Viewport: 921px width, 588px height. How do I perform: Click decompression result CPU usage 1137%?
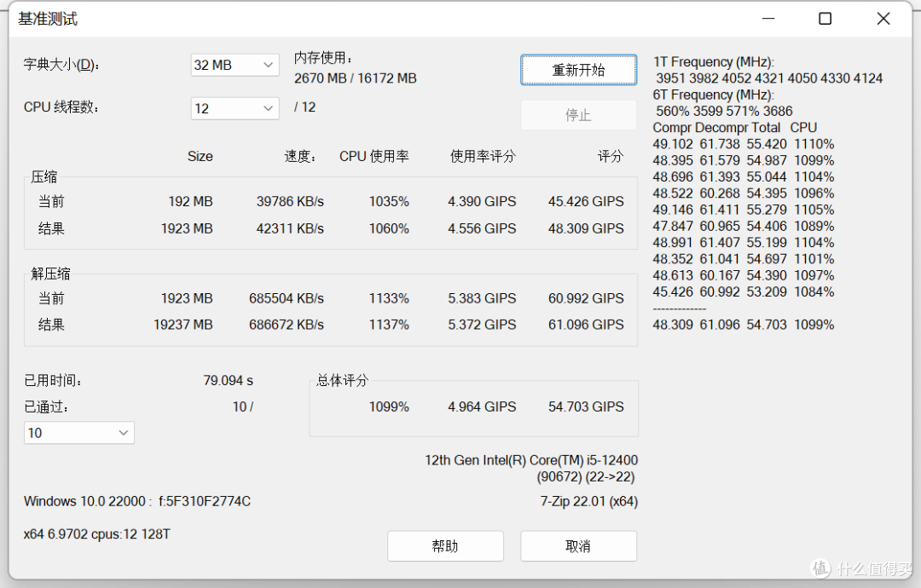(389, 325)
